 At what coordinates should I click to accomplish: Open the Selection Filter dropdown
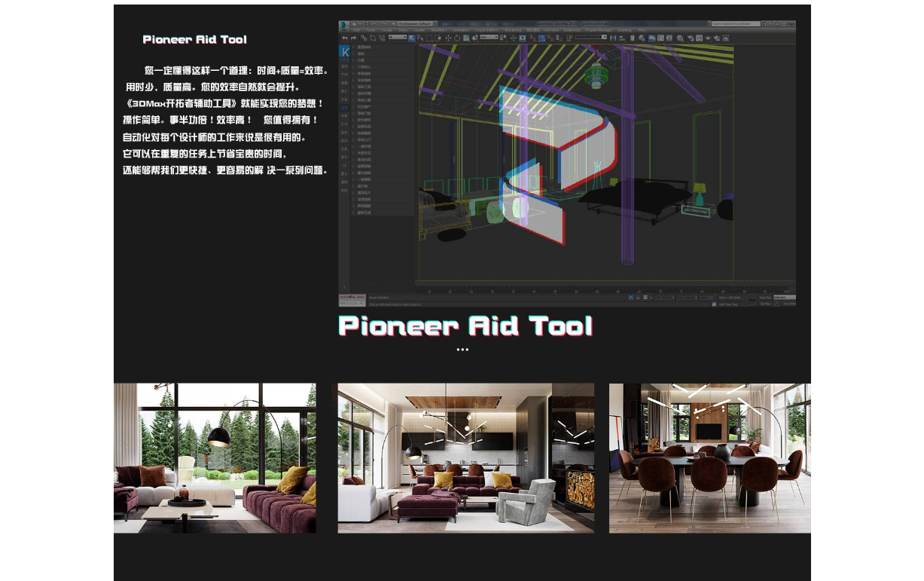coord(398,38)
